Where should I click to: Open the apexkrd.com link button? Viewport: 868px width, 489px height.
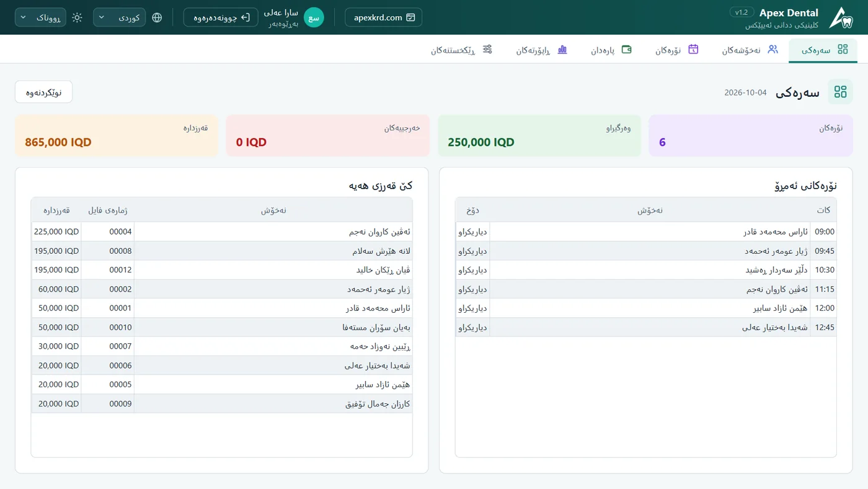[x=384, y=17]
